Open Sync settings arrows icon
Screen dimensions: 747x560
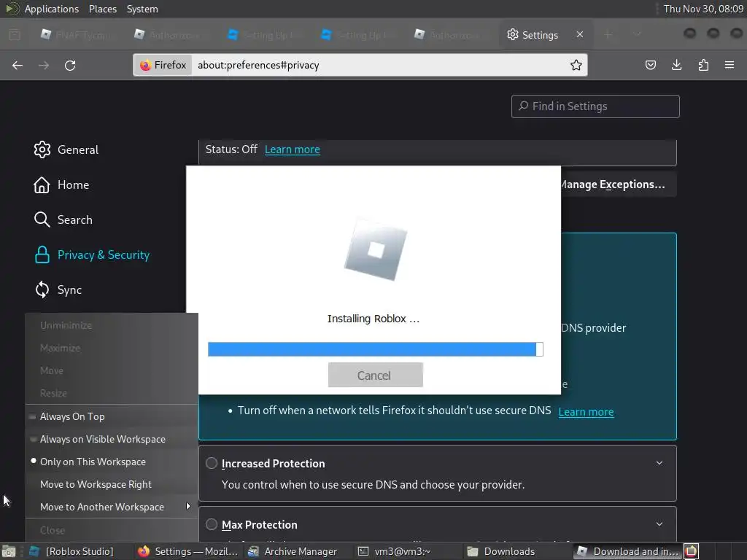click(x=42, y=289)
